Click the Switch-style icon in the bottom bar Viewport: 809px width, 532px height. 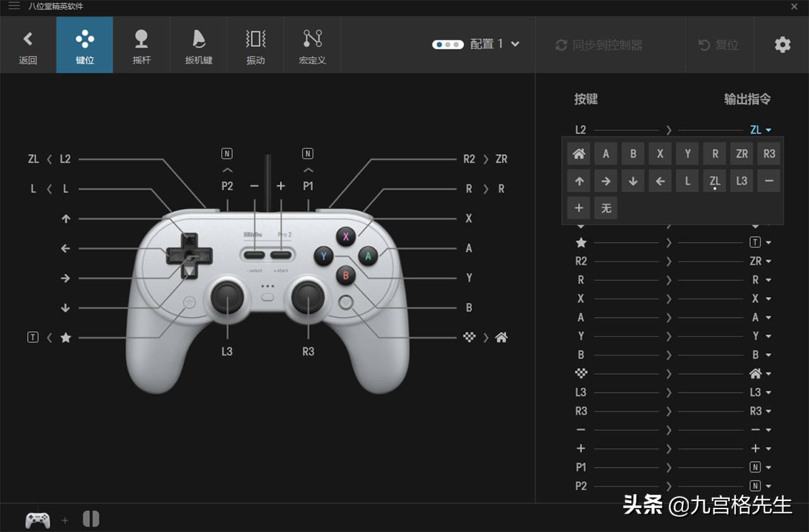click(x=91, y=518)
